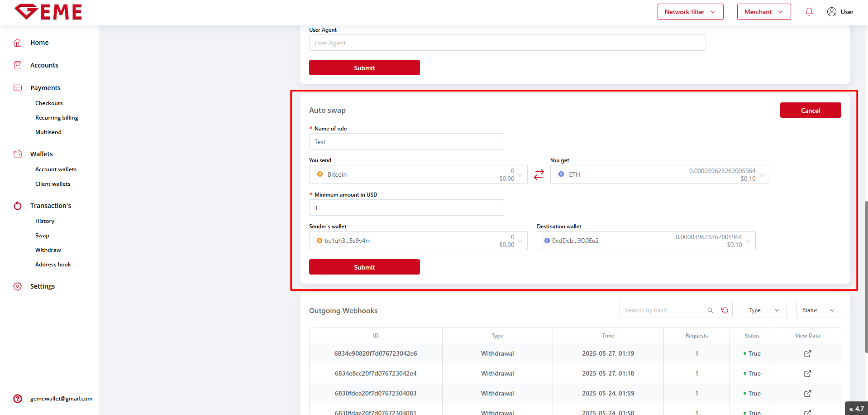The image size is (868, 415).
Task: Open the Merchant dropdown
Action: [x=763, y=12]
